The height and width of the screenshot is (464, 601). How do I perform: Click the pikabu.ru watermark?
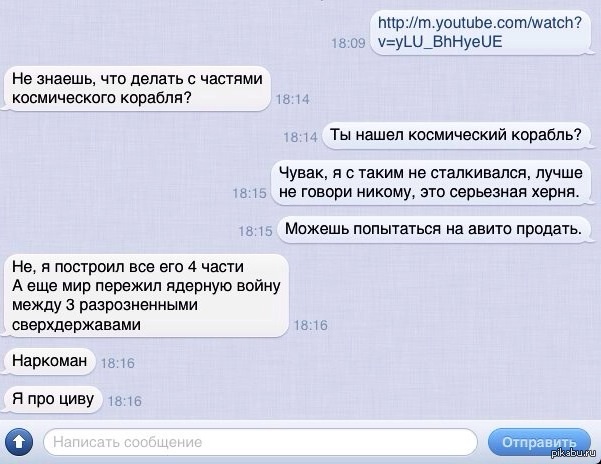click(574, 453)
